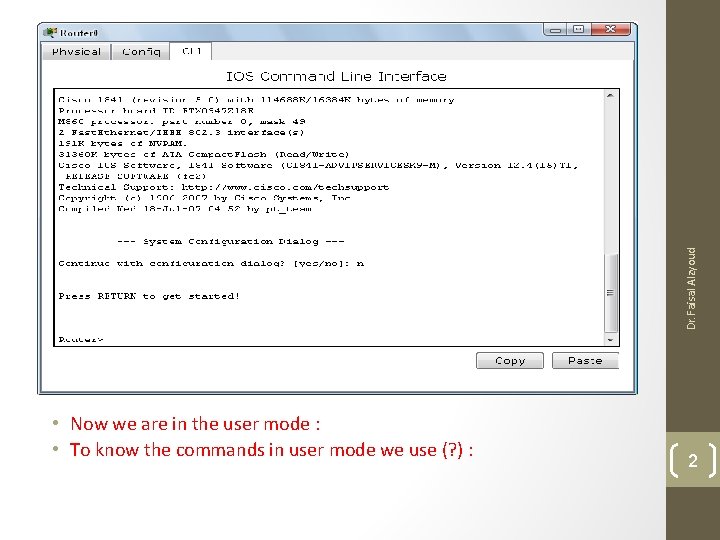The image size is (720, 540).
Task: Click the 'Cisco IOS Software, 1841 Software' line
Action: tap(318, 165)
